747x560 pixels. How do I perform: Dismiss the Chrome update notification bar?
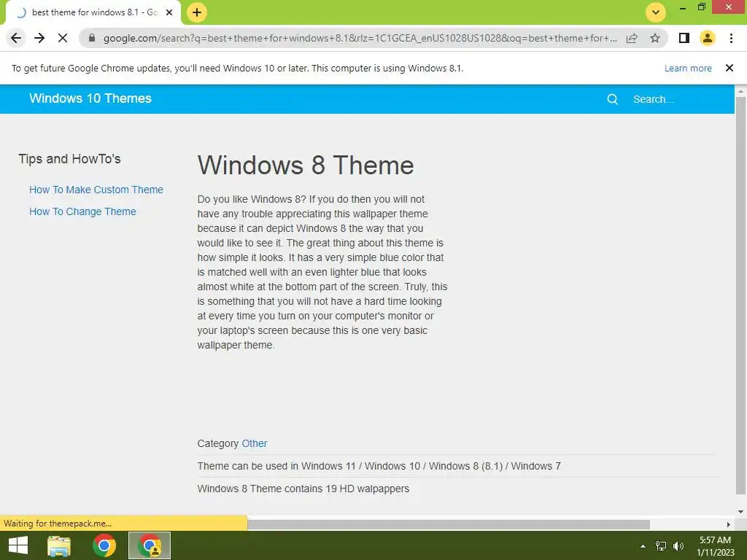click(x=729, y=68)
